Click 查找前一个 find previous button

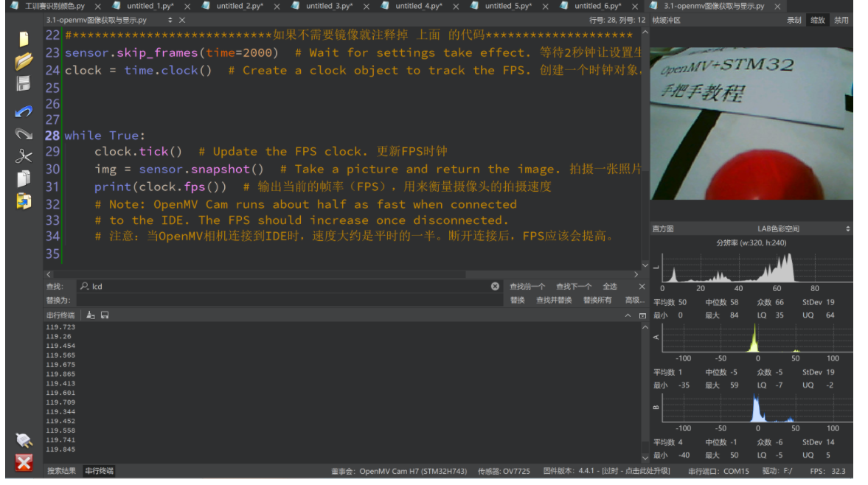tap(527, 286)
